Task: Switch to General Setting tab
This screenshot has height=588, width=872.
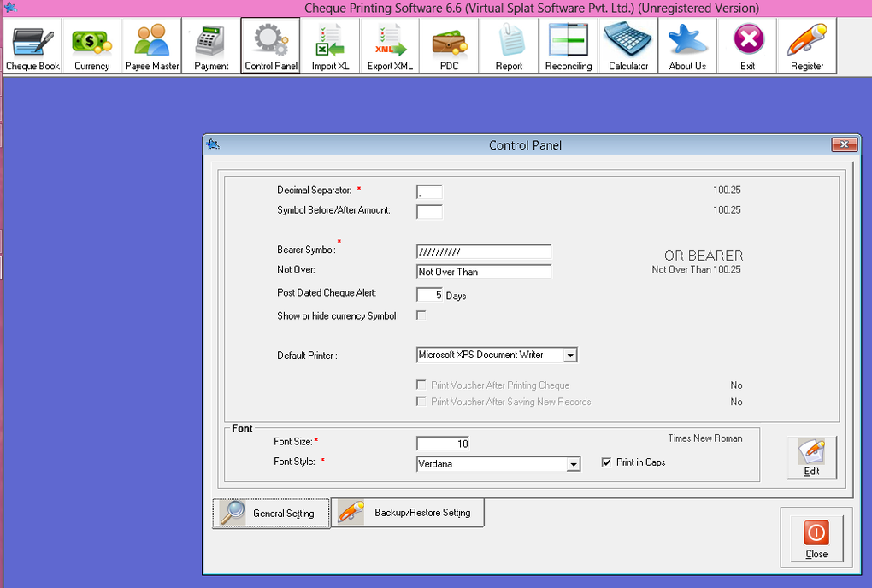Action: tap(271, 513)
